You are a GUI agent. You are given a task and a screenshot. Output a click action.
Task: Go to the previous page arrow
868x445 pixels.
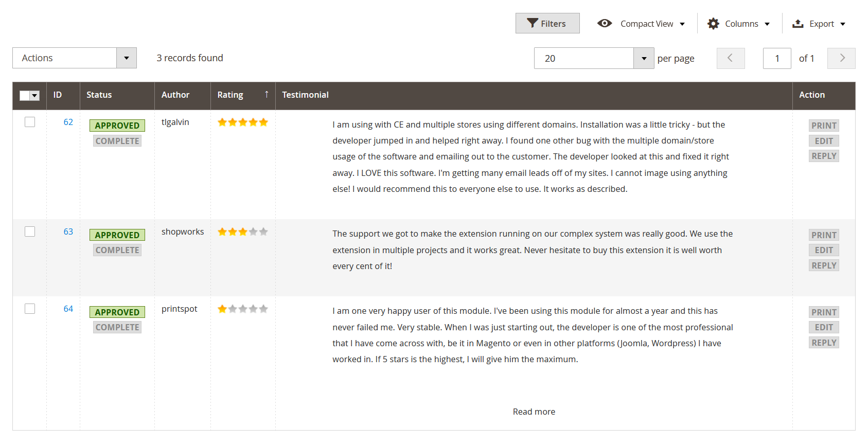click(730, 58)
